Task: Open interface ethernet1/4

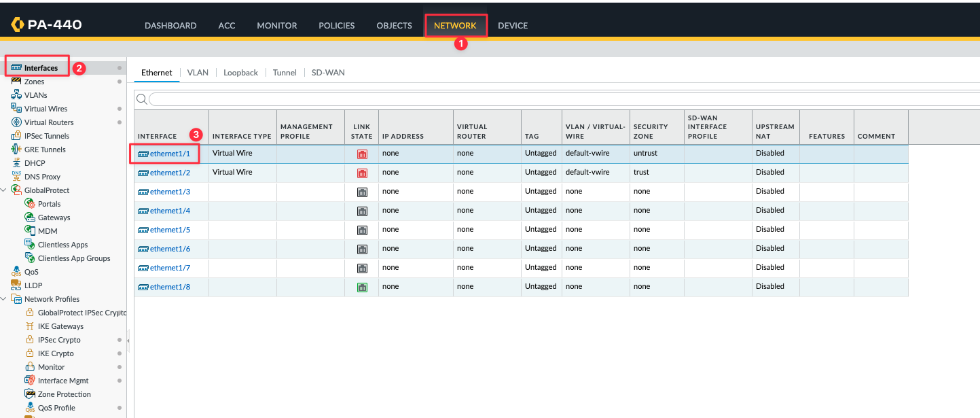Action: pyautogui.click(x=170, y=211)
